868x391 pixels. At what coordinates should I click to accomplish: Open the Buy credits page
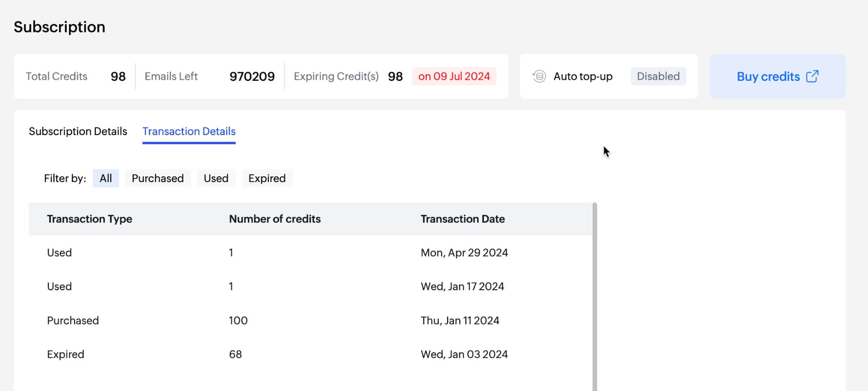point(768,76)
